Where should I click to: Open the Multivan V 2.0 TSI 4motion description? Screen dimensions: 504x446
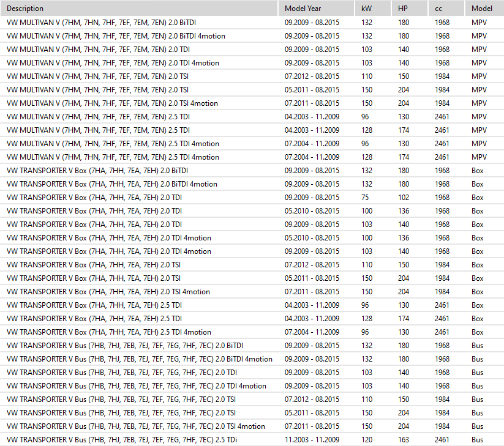(x=112, y=103)
